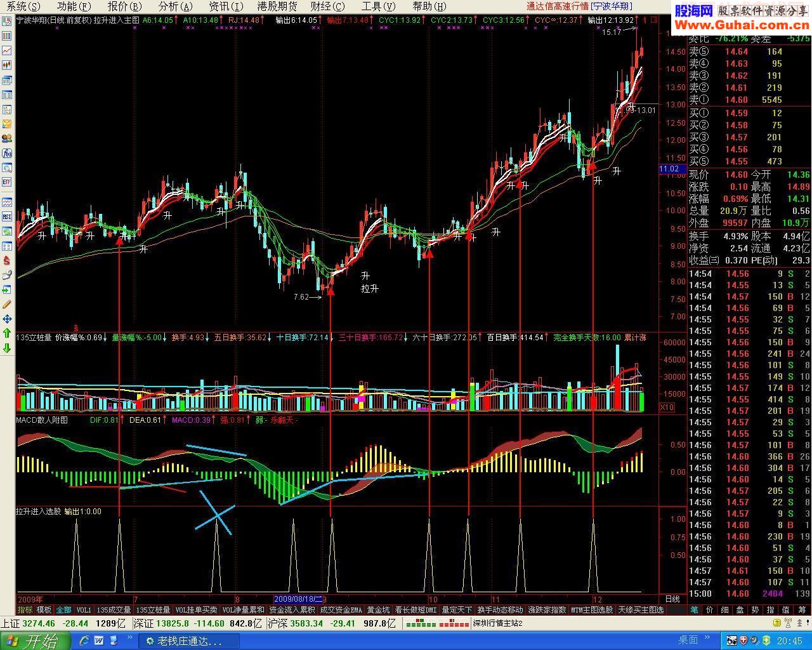Click the green down arrow icon

7,348
